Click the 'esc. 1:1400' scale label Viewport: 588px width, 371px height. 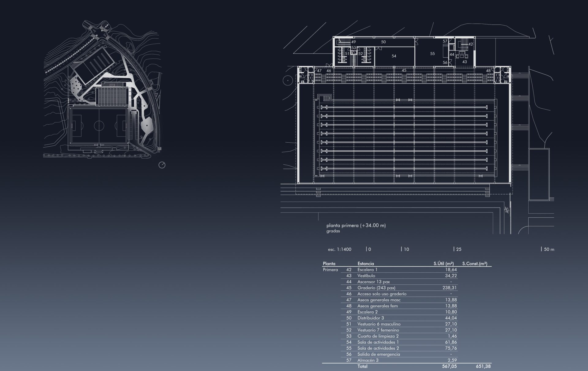(340, 249)
